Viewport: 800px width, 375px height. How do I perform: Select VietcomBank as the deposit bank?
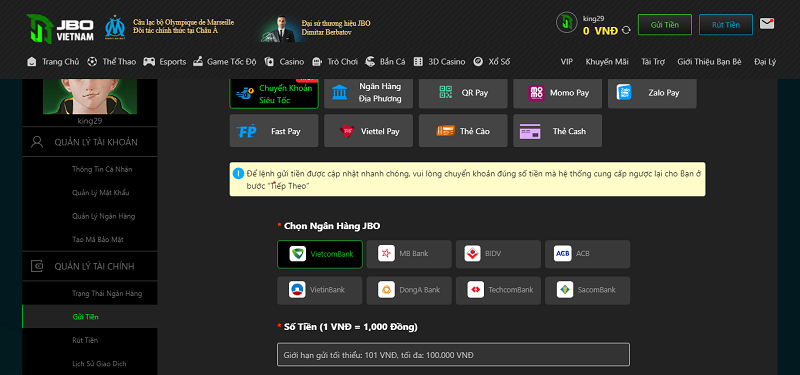pyautogui.click(x=320, y=254)
